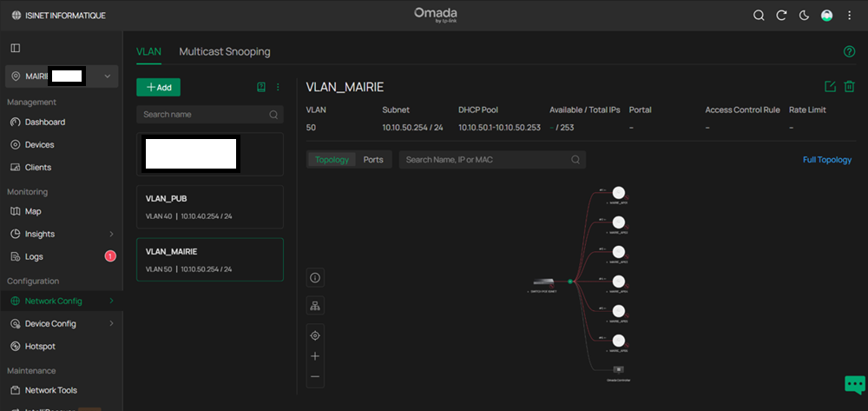The height and width of the screenshot is (411, 868).
Task: Focus Search Name, IP or MAC field
Action: [492, 160]
